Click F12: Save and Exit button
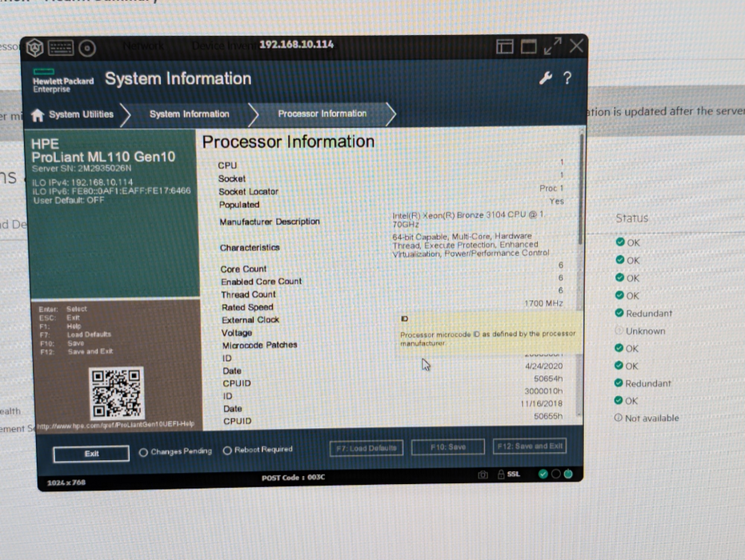745x560 pixels. [530, 446]
